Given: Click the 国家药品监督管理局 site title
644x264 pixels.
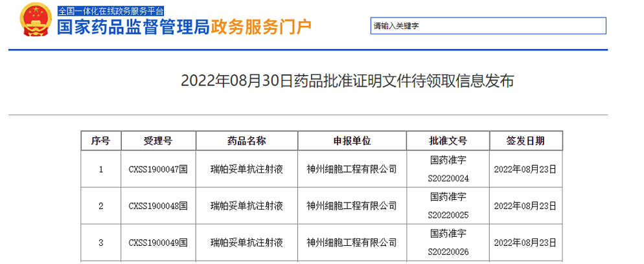Looking at the screenshot, I should [x=134, y=27].
